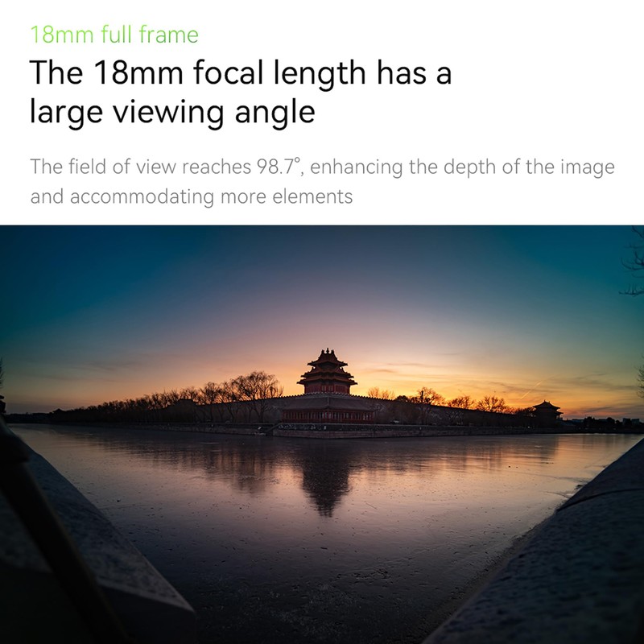Click the low palace building below the tower

[x=328, y=410]
